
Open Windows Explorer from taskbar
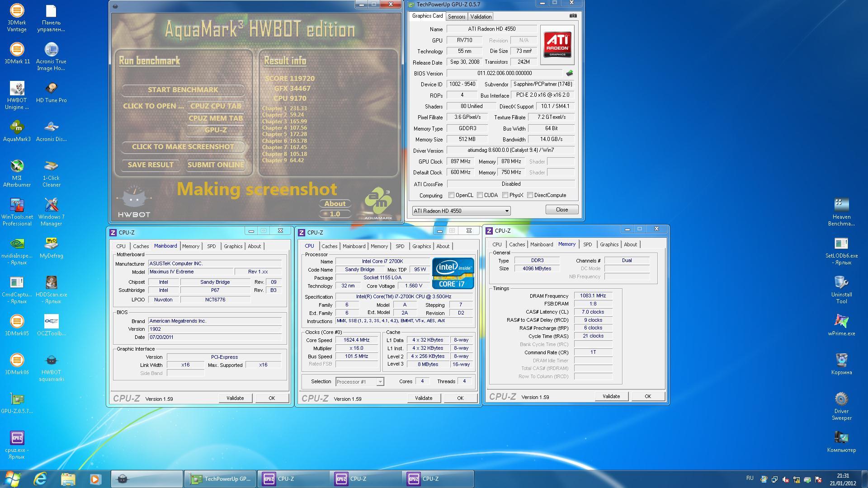[68, 479]
